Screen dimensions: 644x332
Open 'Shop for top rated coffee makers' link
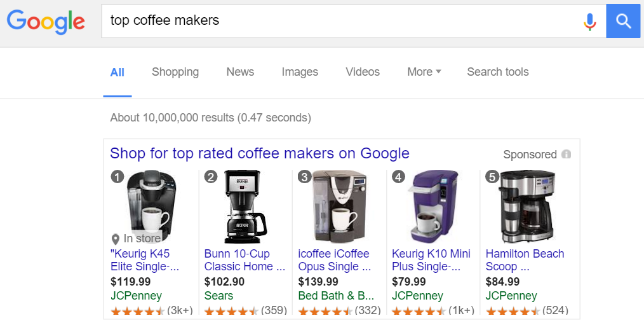(x=259, y=153)
